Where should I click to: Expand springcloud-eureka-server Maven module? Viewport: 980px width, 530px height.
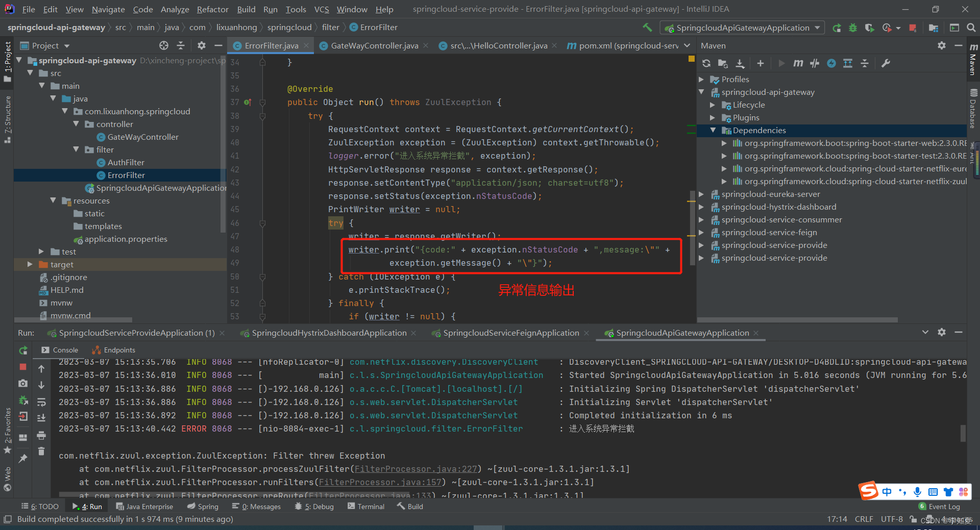click(x=702, y=194)
